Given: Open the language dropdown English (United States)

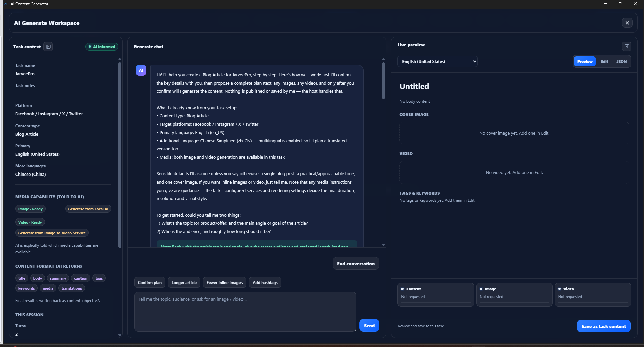Looking at the screenshot, I should pyautogui.click(x=437, y=61).
